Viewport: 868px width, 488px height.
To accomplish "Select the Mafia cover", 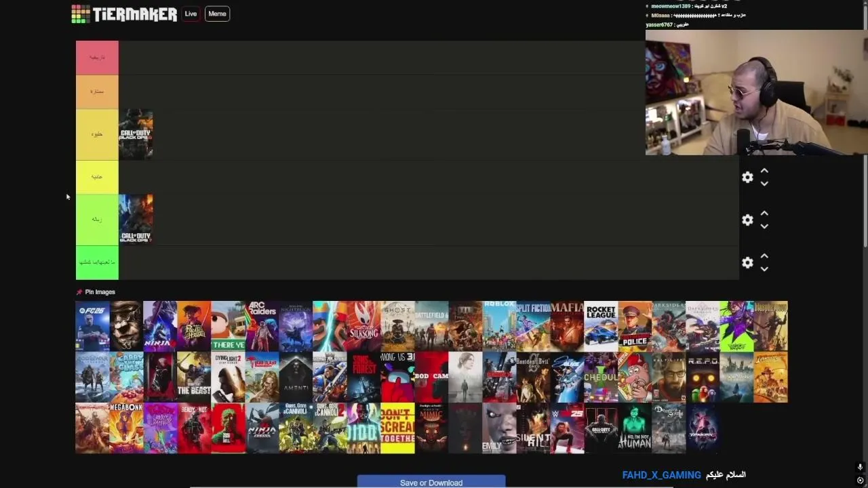I will (x=567, y=326).
